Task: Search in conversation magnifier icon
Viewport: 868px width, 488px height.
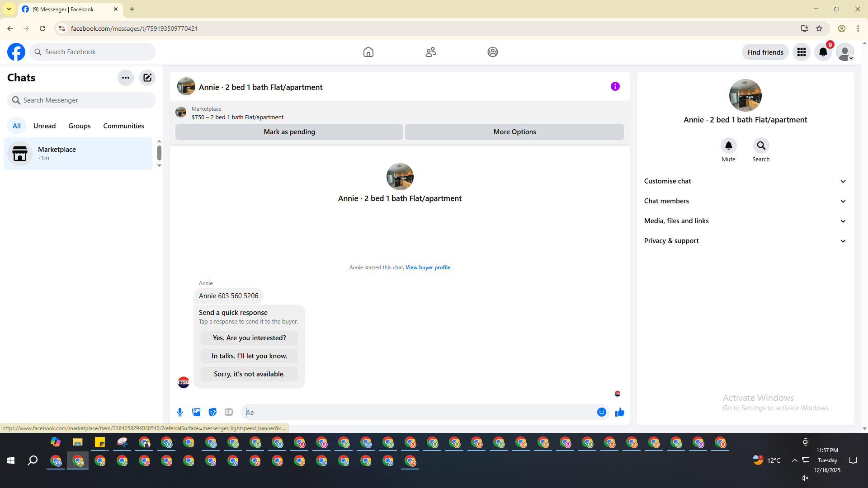Action: (761, 145)
